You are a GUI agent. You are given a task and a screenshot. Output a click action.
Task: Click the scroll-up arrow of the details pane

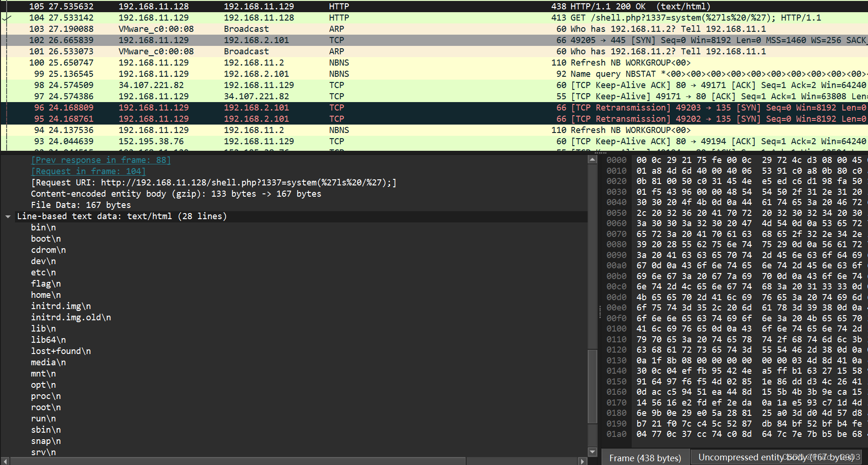592,159
